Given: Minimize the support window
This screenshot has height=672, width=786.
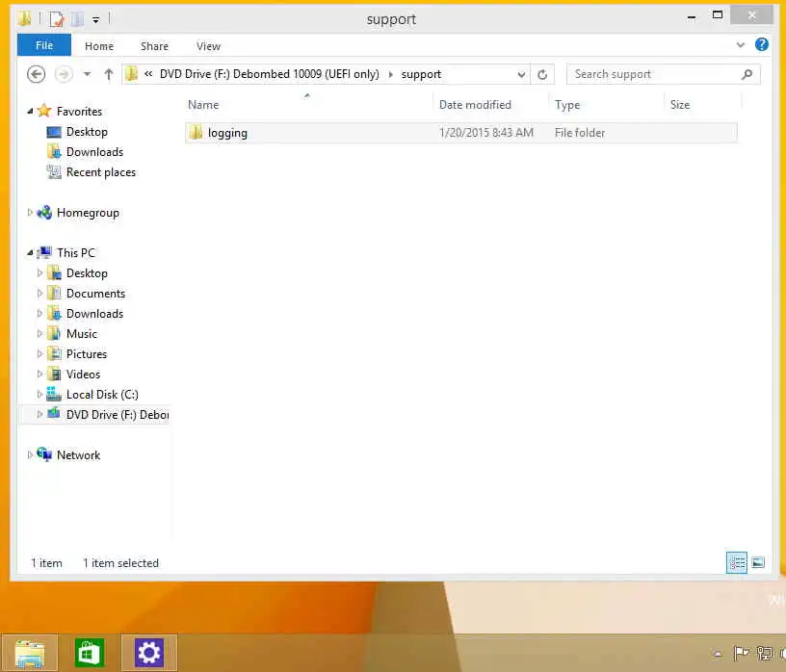Looking at the screenshot, I should pyautogui.click(x=692, y=17).
